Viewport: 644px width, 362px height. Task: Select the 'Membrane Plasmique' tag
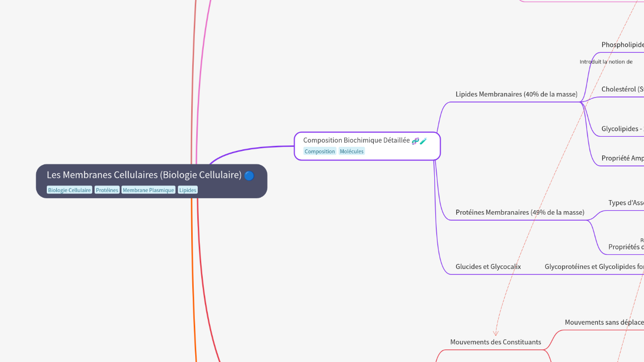click(148, 190)
